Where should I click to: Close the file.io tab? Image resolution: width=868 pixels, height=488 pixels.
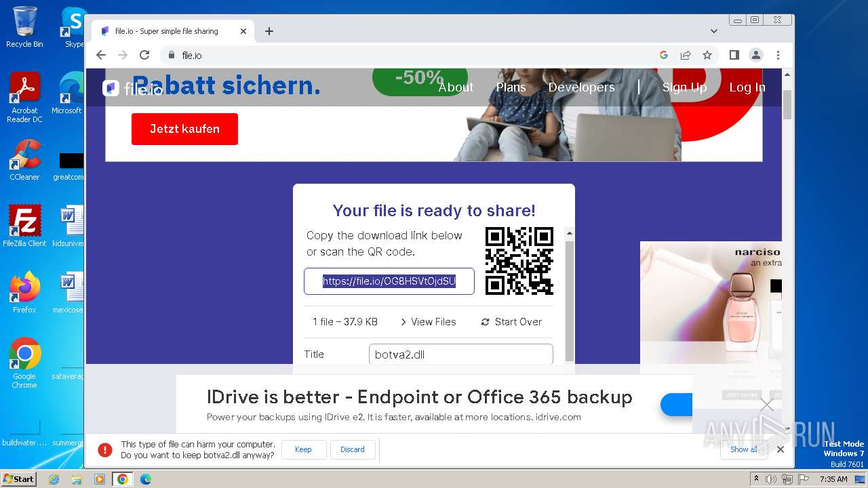point(243,31)
